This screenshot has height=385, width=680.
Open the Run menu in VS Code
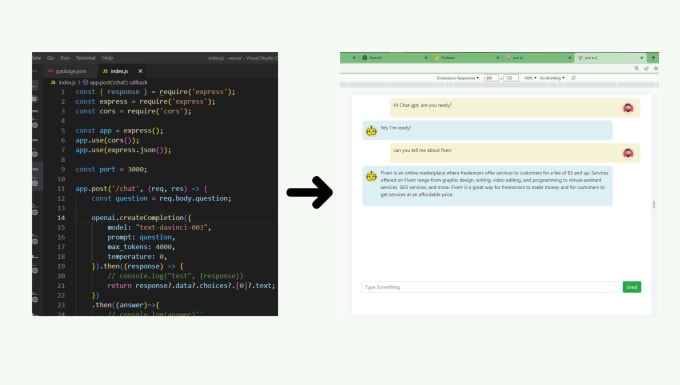coord(65,58)
